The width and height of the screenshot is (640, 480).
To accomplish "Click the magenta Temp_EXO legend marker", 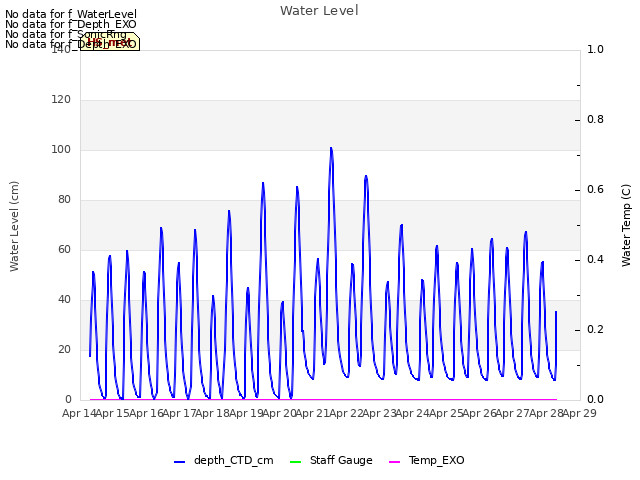I will click(394, 462).
